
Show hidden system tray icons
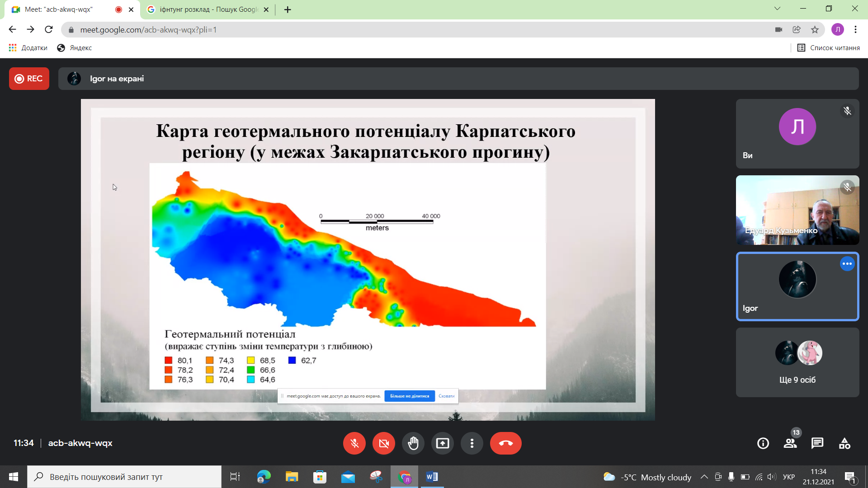click(x=704, y=477)
